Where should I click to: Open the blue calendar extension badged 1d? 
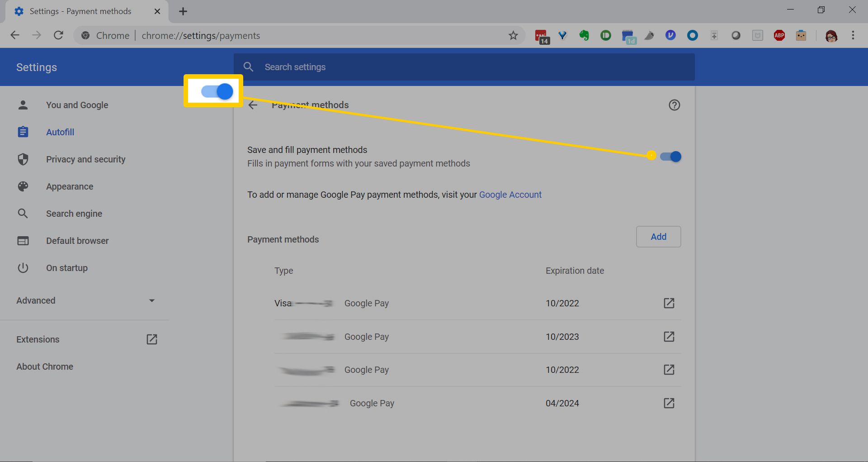coord(628,36)
